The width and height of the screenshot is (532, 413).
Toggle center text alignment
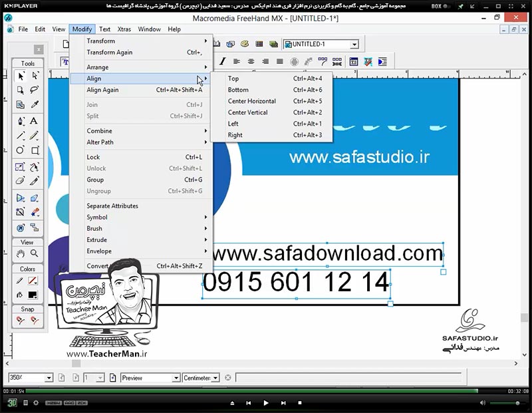tap(251, 61)
